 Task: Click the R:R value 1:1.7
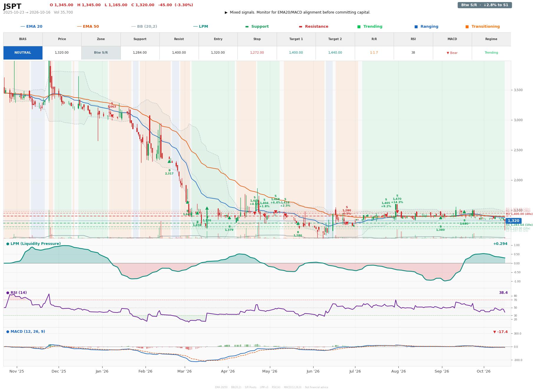point(374,53)
